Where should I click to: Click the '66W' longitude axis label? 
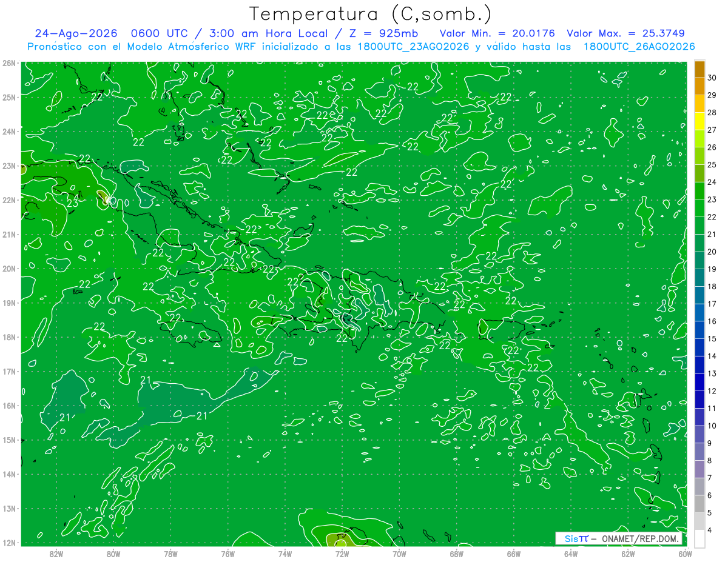click(513, 554)
